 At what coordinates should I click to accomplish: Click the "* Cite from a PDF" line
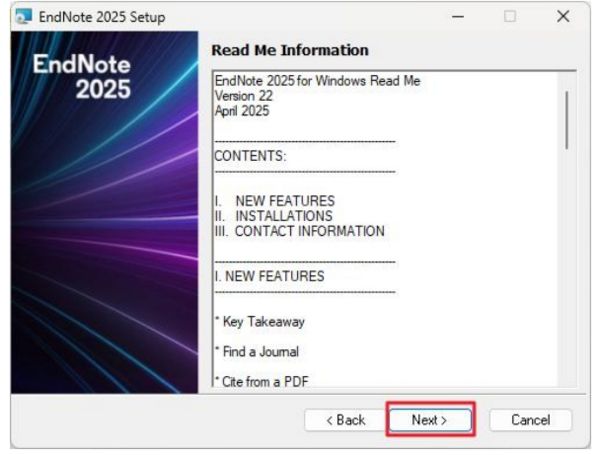pos(259,381)
